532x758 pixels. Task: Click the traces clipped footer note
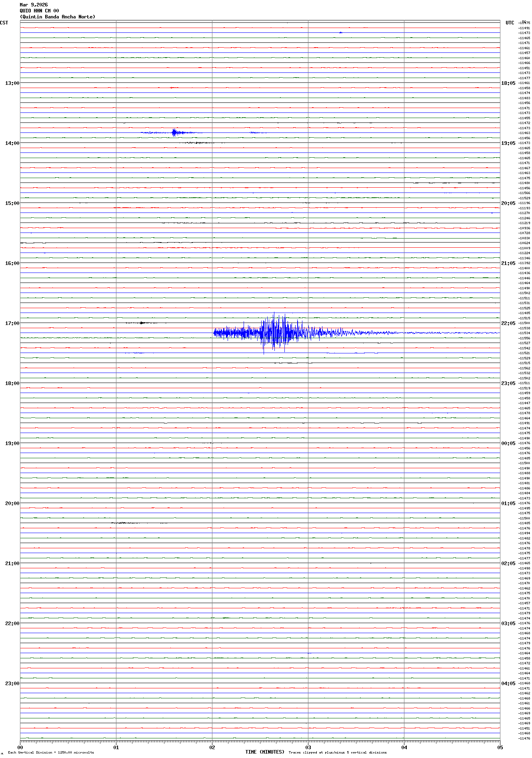pyautogui.click(x=337, y=752)
